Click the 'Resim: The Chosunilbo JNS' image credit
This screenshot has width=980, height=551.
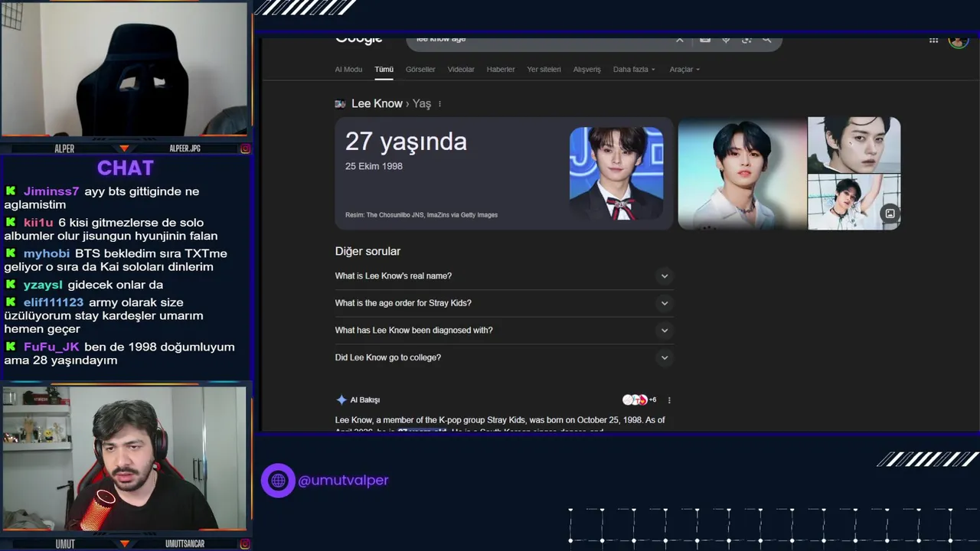pyautogui.click(x=421, y=215)
